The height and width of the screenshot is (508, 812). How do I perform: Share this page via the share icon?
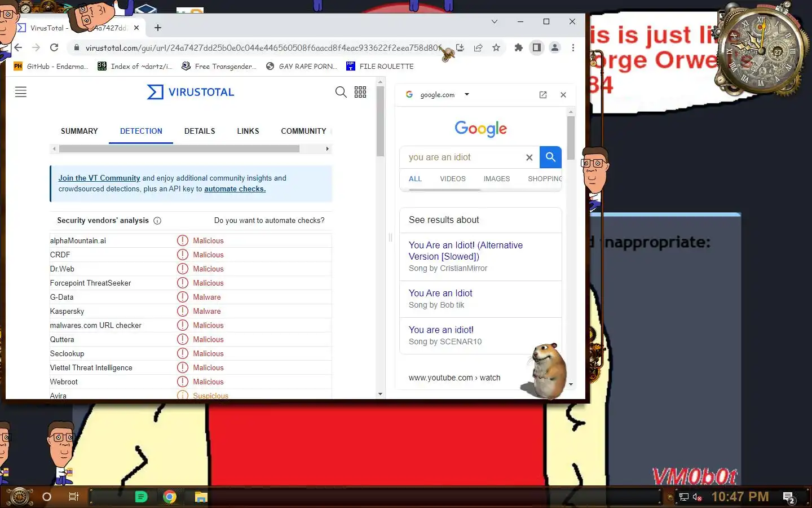(478, 47)
